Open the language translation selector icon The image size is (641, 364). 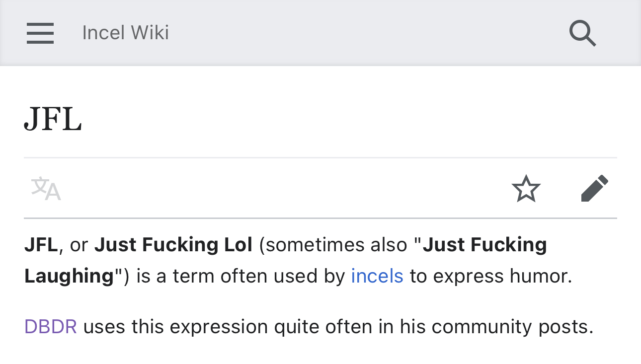pyautogui.click(x=46, y=189)
